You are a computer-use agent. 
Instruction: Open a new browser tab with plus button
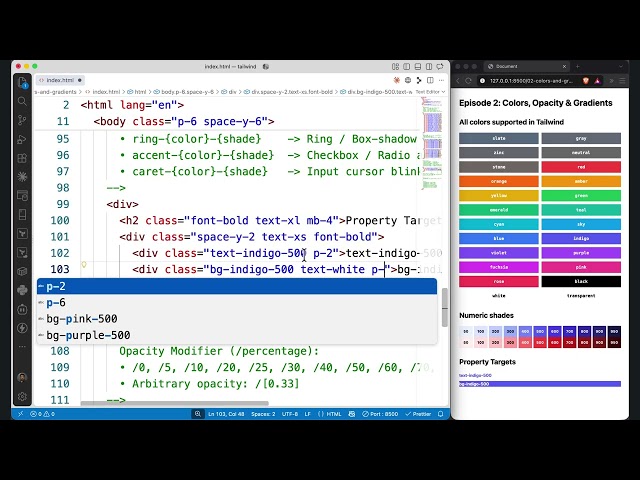[578, 66]
